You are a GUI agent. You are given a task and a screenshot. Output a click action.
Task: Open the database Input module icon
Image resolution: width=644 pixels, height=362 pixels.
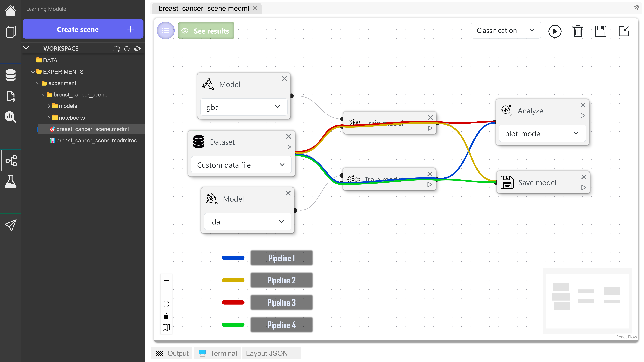(x=10, y=75)
